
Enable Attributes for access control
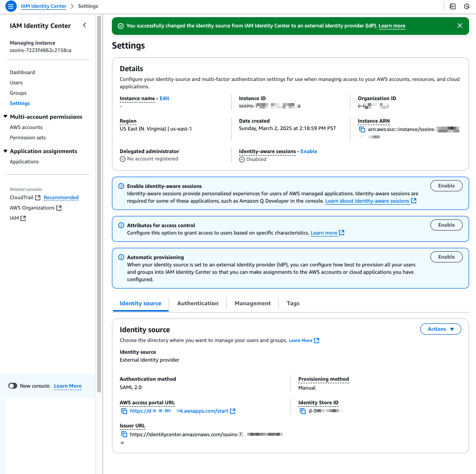coord(446,225)
